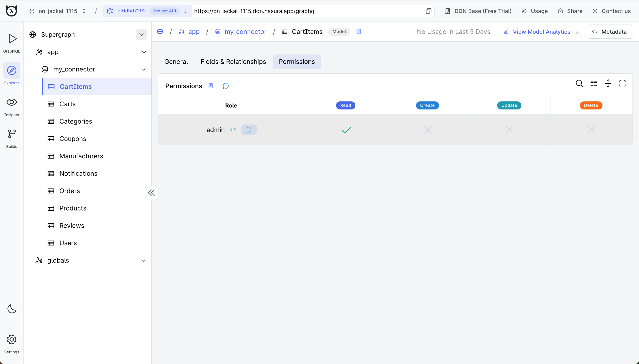Open docs icon next to Model badge
Viewport: 639px width, 364px height.
click(x=358, y=31)
